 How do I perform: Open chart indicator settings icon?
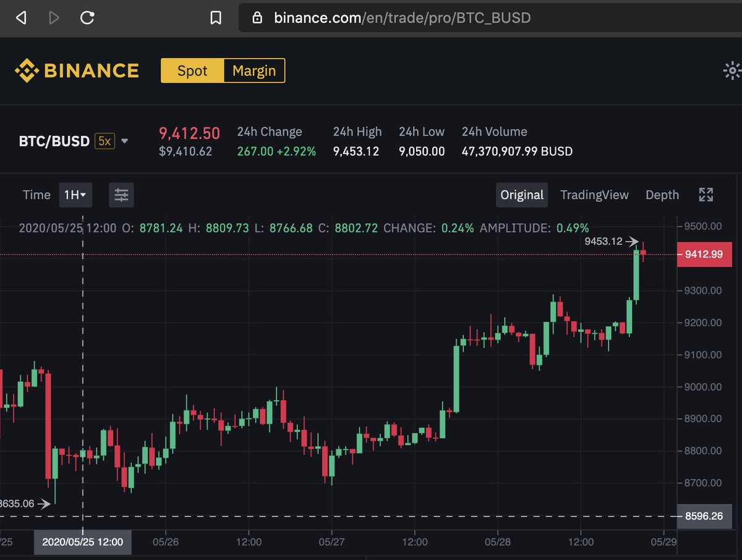[121, 195]
